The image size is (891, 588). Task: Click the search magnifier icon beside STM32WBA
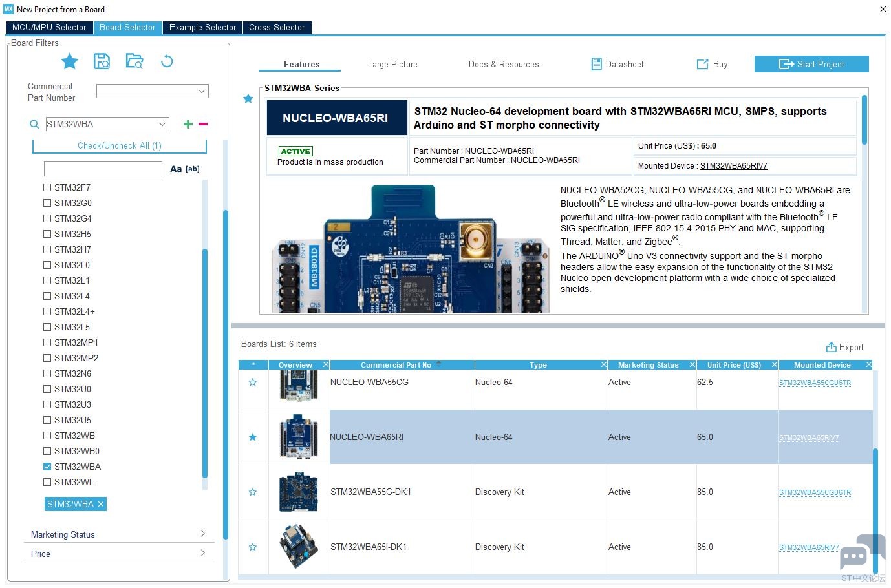[x=35, y=124]
